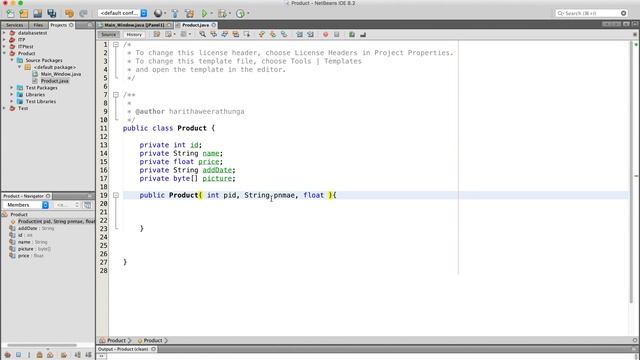Click the Find Next Occurrence icon
The image size is (640, 360).
pos(224,35)
